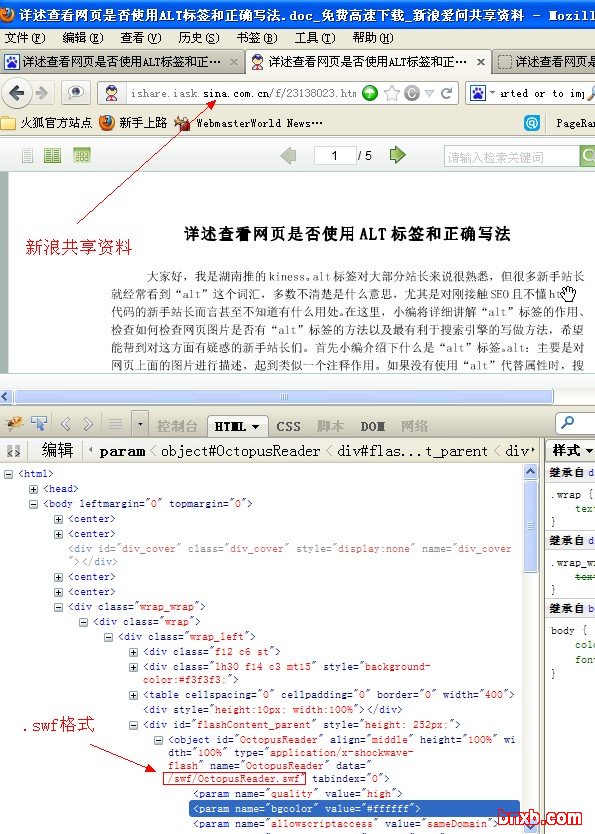The width and height of the screenshot is (595, 834).
Task: Step forward in Firebug history arrow
Action: tap(88, 424)
